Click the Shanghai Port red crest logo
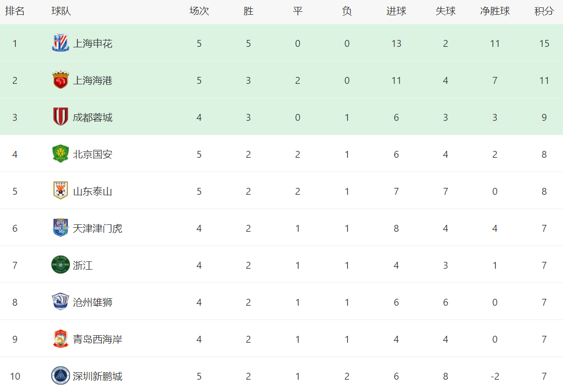 [60, 80]
